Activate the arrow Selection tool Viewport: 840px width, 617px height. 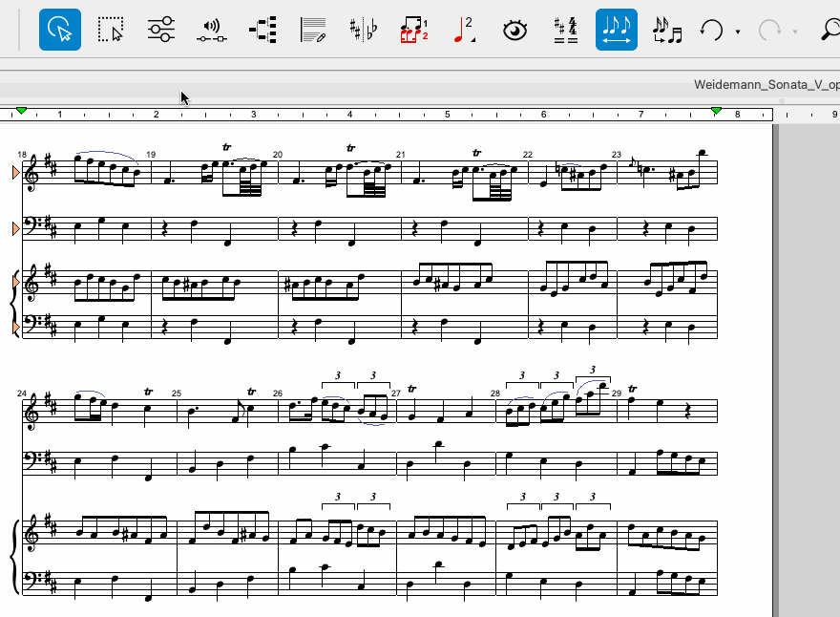(x=60, y=30)
